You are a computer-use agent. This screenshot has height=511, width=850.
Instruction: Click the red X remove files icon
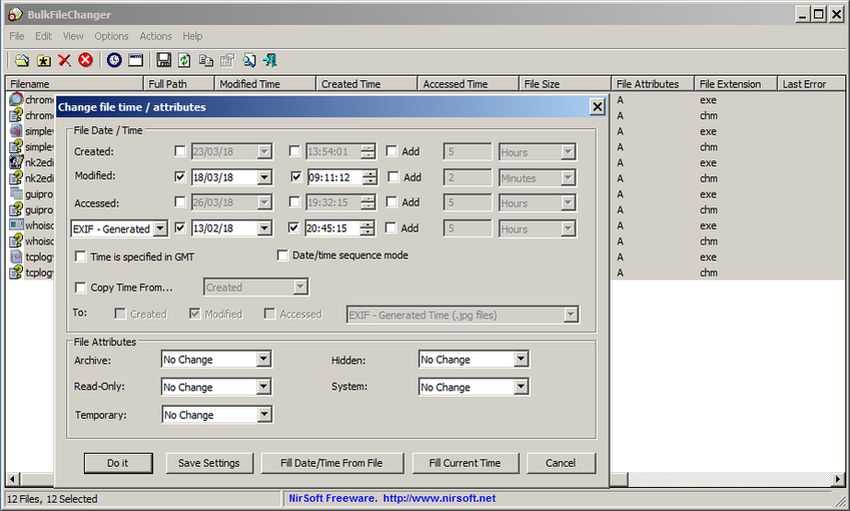coord(65,60)
